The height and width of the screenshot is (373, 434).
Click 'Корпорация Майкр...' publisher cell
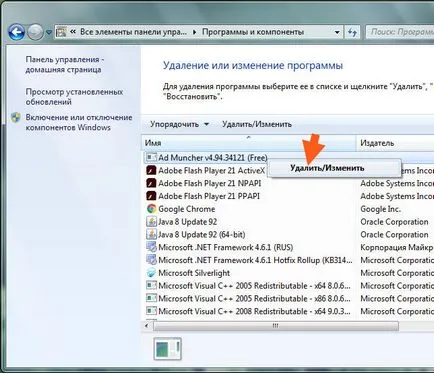click(397, 248)
